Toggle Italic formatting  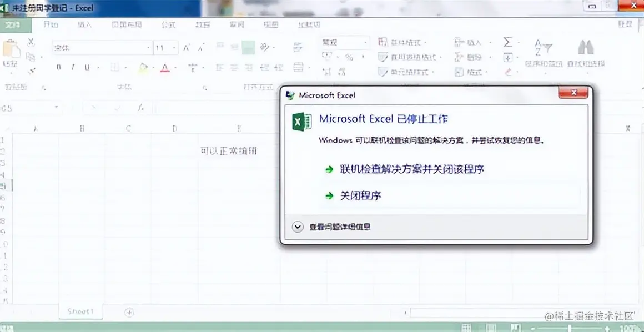(73, 67)
